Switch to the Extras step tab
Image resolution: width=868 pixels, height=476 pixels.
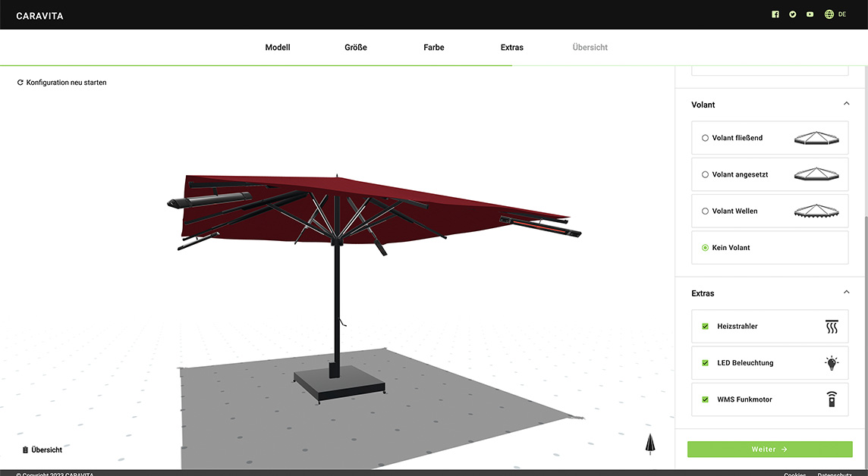pos(512,48)
